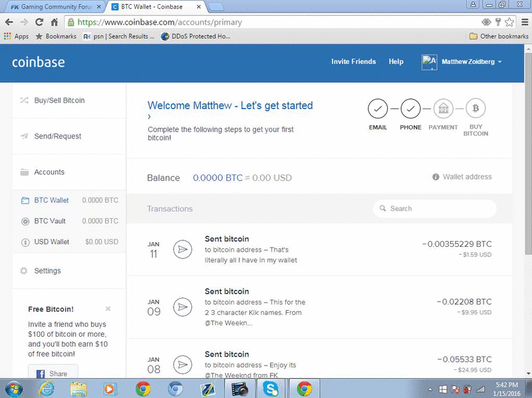Open Send/Request in the sidebar

(69, 136)
